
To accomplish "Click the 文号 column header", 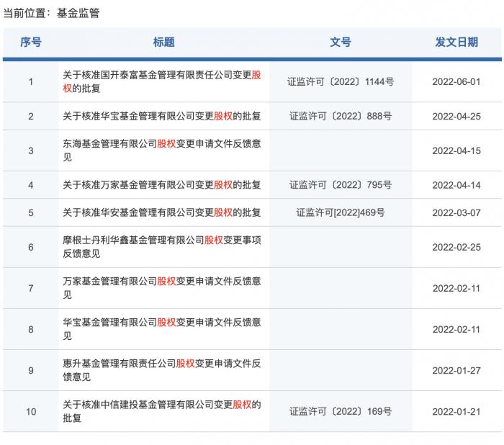I will pos(340,42).
